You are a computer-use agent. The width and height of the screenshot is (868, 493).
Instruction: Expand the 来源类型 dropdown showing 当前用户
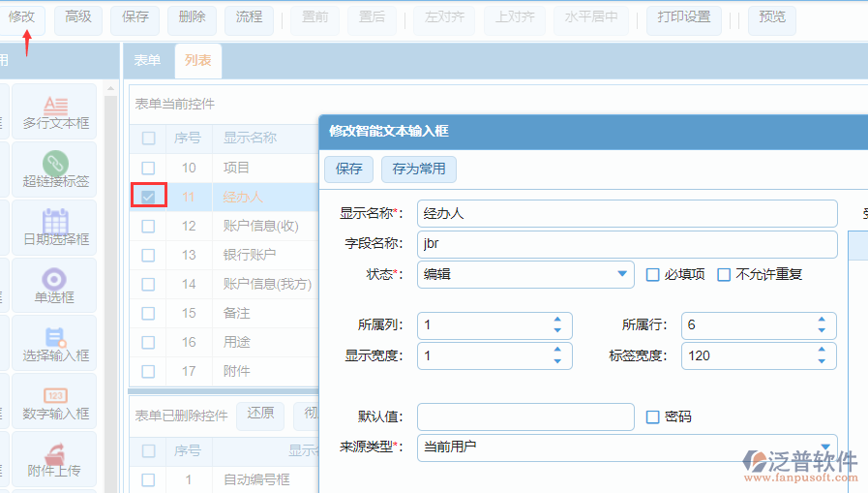click(x=824, y=447)
